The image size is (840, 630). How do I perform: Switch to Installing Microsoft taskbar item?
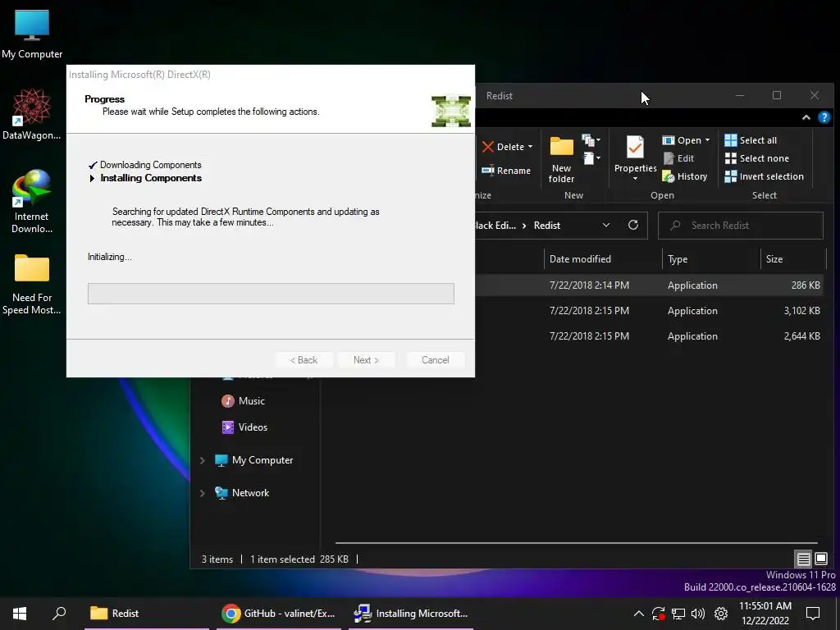click(411, 614)
